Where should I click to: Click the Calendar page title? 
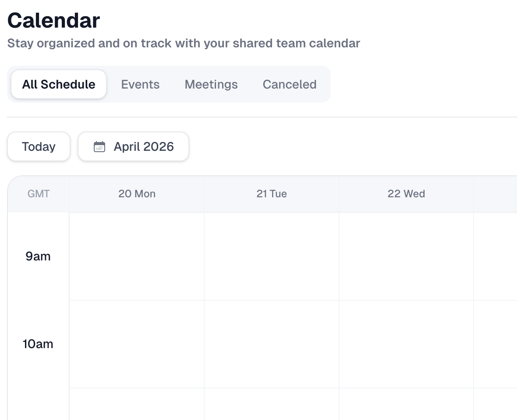point(53,20)
